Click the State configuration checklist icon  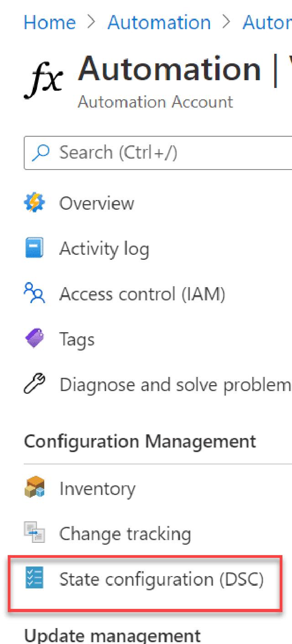pyautogui.click(x=34, y=579)
